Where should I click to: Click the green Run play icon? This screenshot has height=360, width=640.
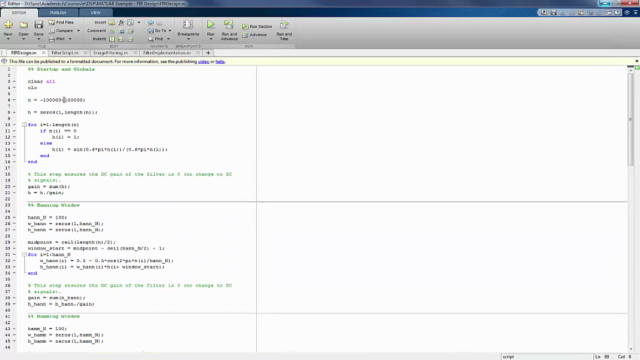pos(211,25)
